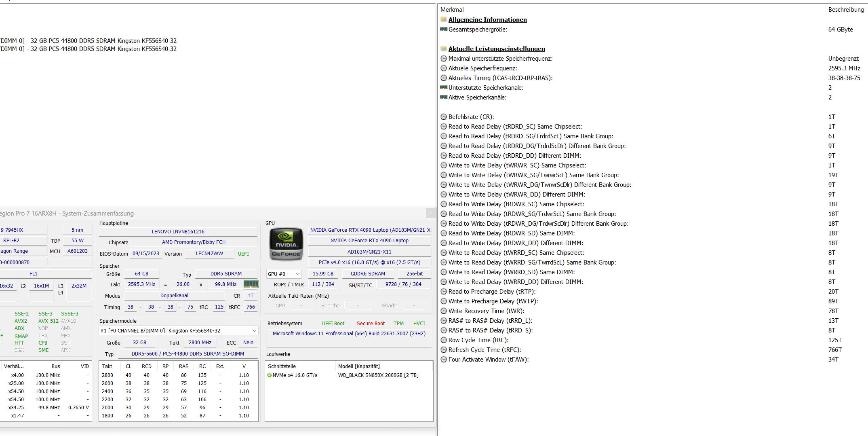
Task: Click the 64 GB memory size field
Action: [141, 274]
